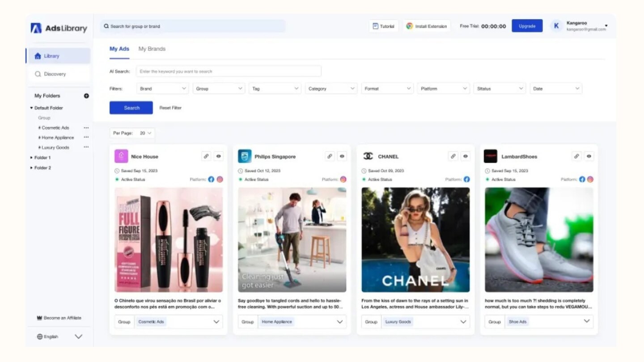Open the CHANEL ad image thumbnail

[415, 240]
